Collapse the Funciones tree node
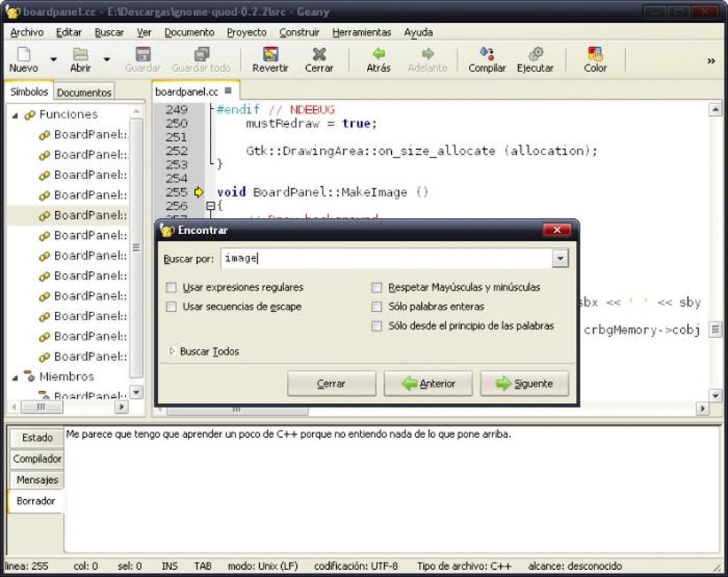This screenshot has width=728, height=577. click(x=15, y=115)
